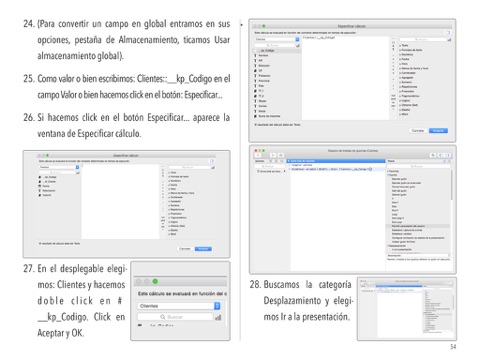Click field sort icon in top-right Especificar cálculo
This screenshot has width=480, height=360.
click(298, 45)
